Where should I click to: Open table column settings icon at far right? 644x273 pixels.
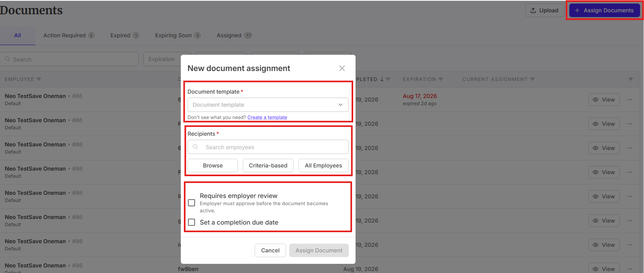[x=630, y=79]
